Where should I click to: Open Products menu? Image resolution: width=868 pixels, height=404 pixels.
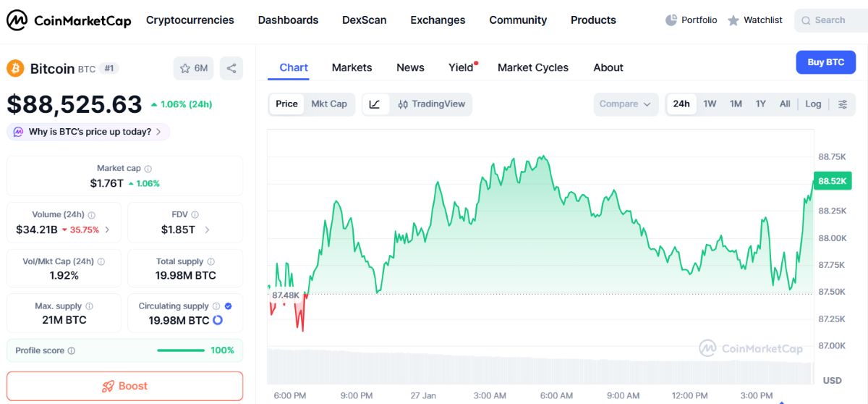point(593,20)
